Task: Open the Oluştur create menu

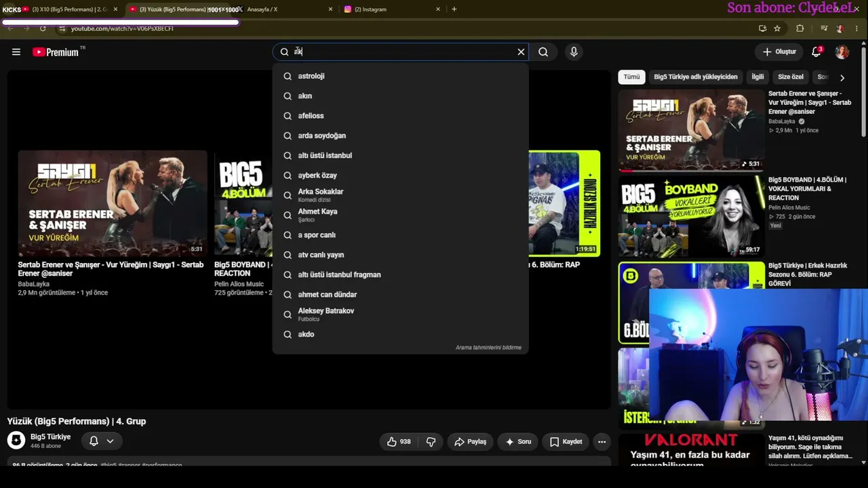Action: click(779, 52)
